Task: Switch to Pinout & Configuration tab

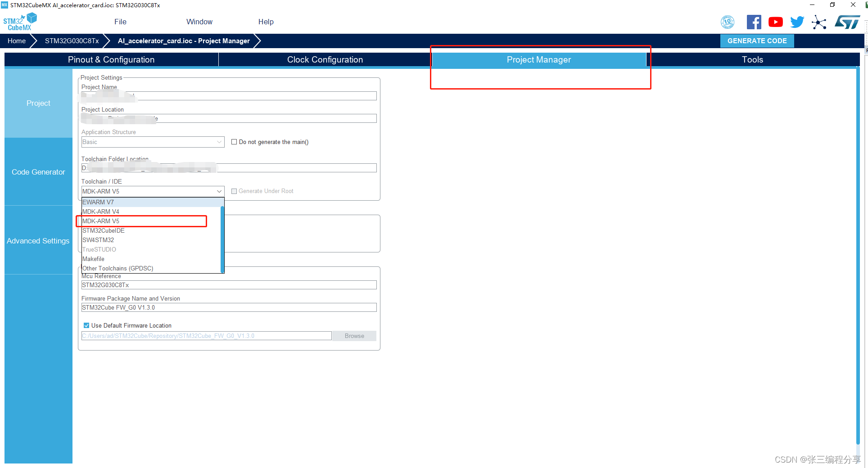Action: [111, 60]
